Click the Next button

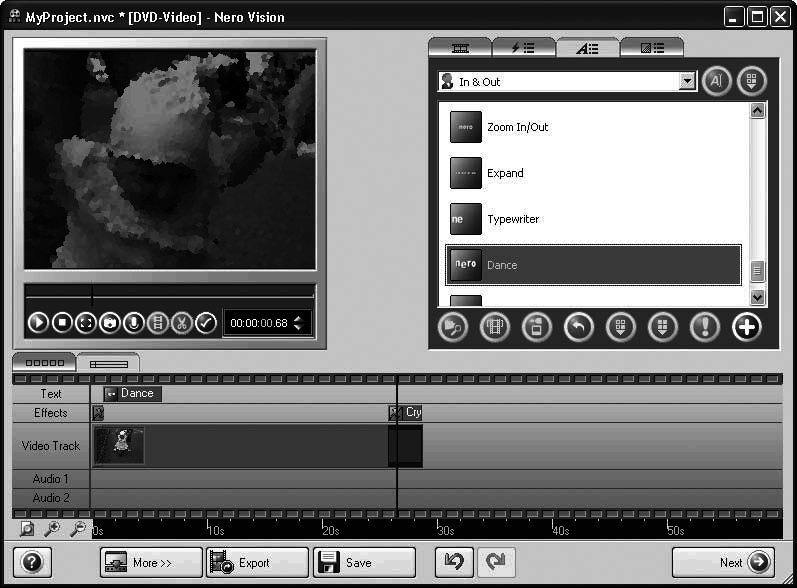point(723,563)
